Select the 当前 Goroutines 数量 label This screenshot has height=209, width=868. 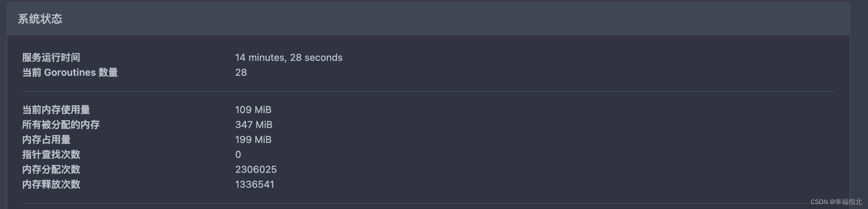pos(70,72)
